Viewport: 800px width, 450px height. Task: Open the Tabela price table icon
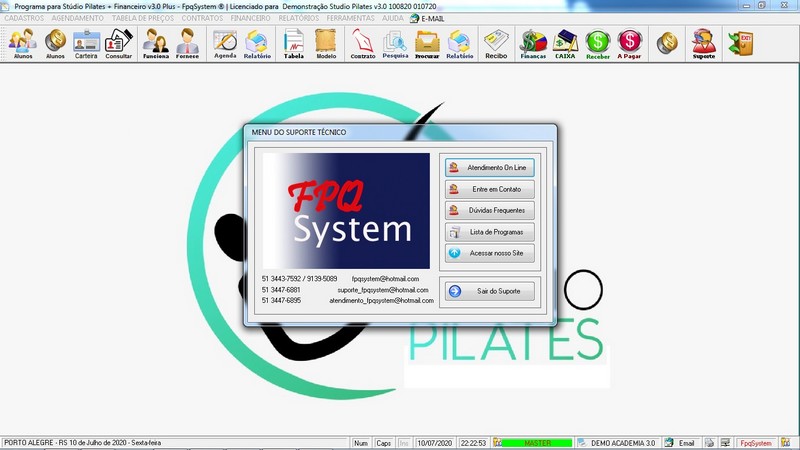[x=294, y=44]
